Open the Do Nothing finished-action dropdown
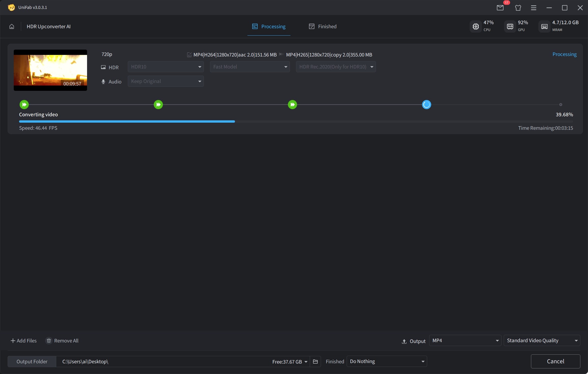This screenshot has height=374, width=588. tap(387, 362)
